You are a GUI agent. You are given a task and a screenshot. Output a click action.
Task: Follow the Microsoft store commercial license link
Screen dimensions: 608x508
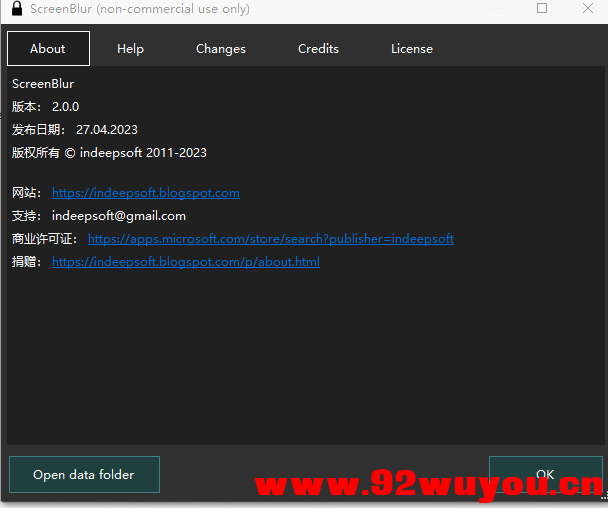click(271, 238)
